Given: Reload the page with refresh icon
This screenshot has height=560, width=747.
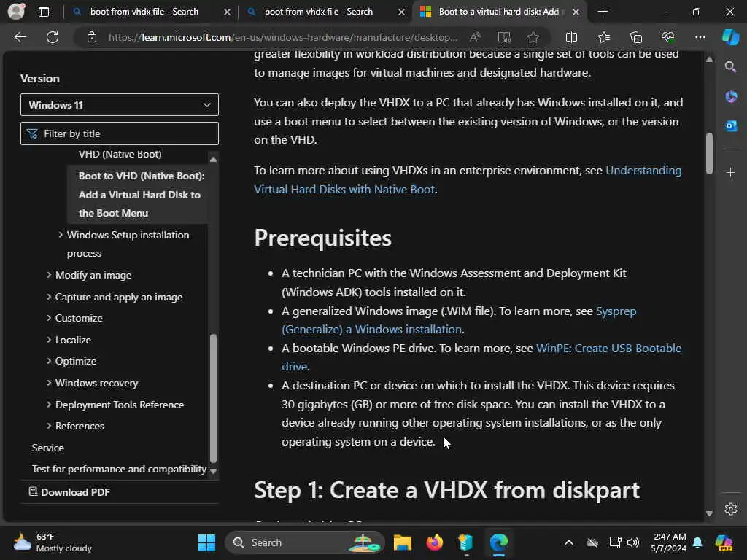Looking at the screenshot, I should 53,37.
